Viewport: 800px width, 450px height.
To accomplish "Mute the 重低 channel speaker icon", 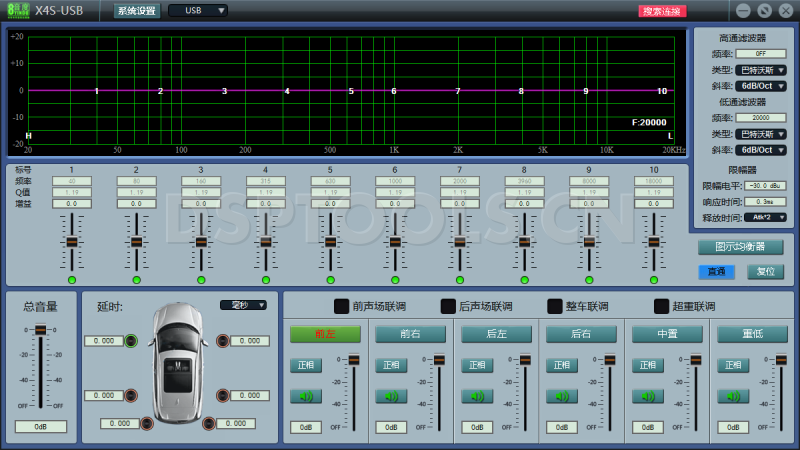I will click(x=732, y=396).
